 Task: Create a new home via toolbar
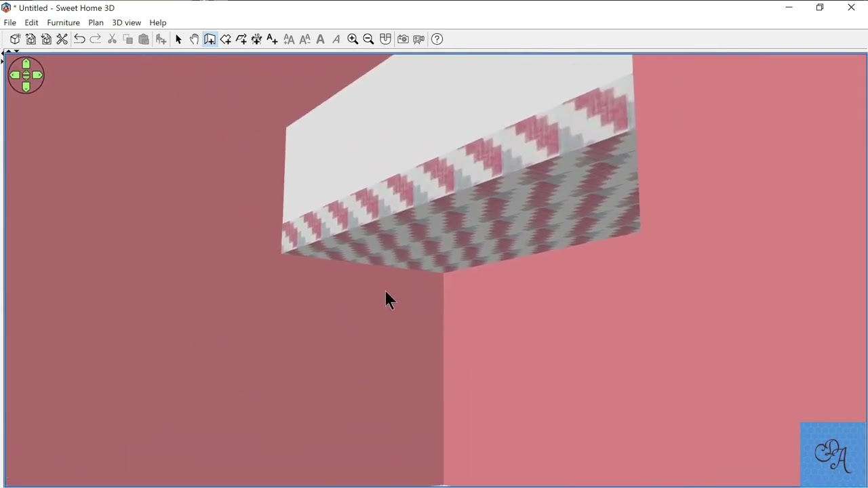coord(15,39)
